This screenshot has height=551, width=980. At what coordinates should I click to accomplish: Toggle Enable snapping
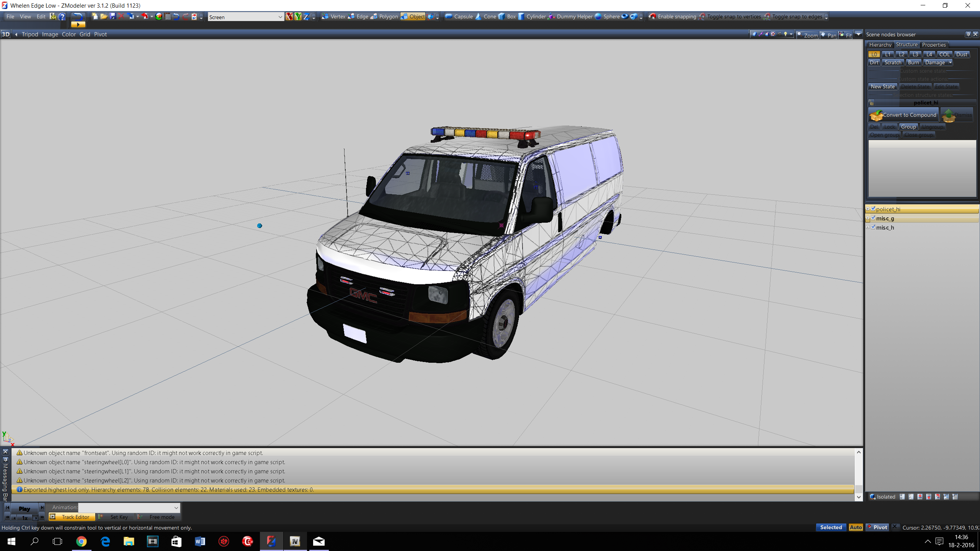click(x=672, y=16)
